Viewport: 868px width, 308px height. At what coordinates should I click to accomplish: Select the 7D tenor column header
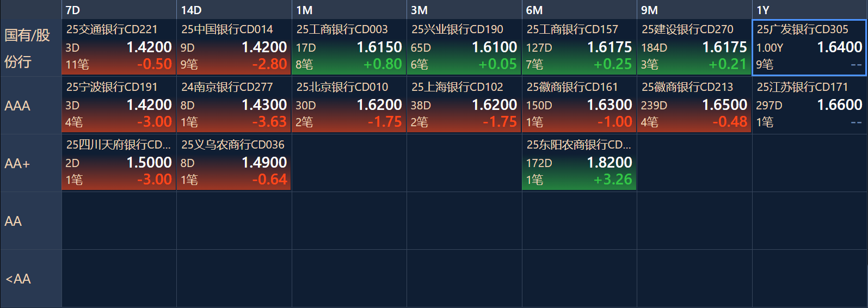coord(119,10)
